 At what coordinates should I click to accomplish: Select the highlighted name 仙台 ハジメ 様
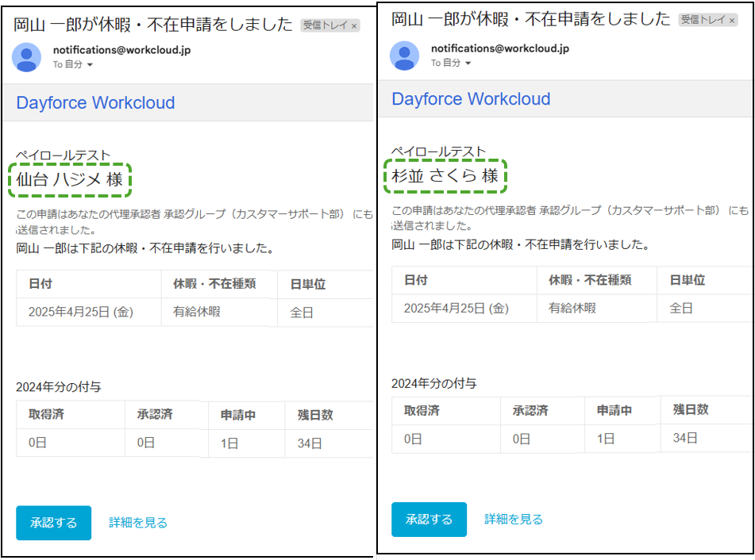(70, 180)
